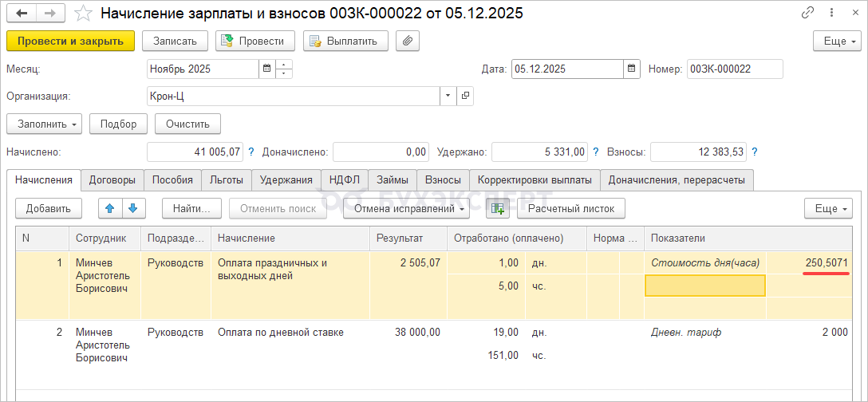This screenshot has width=868, height=402.
Task: Open calendar for Дата field
Action: click(x=631, y=69)
